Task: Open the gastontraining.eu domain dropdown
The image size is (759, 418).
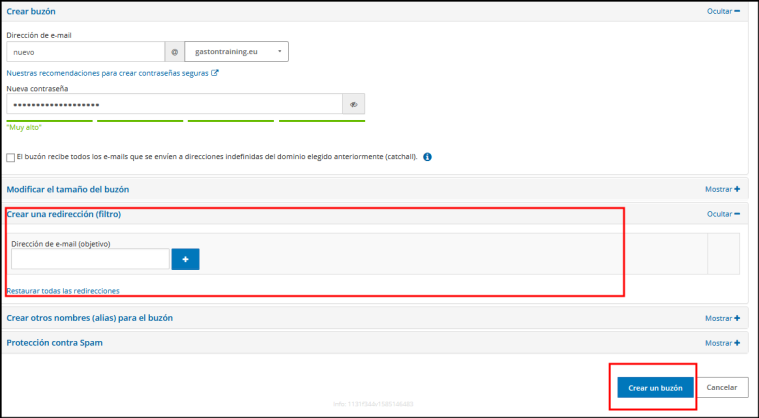Action: pyautogui.click(x=236, y=51)
